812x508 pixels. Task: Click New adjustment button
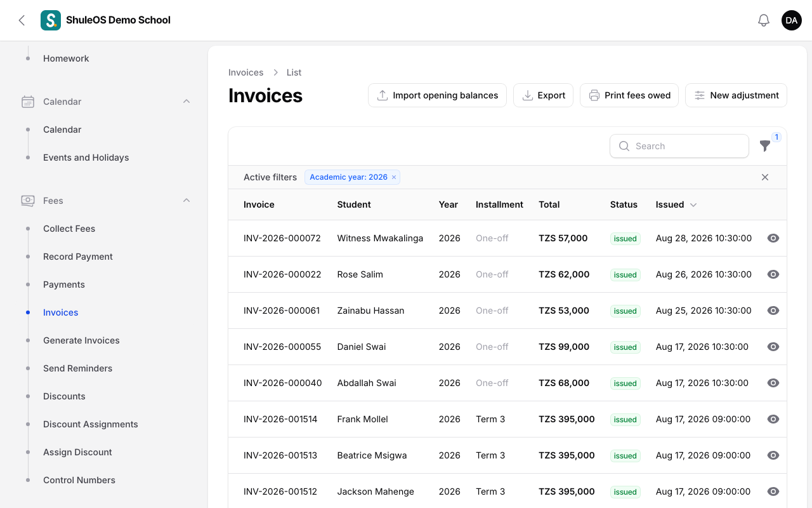tap(736, 95)
